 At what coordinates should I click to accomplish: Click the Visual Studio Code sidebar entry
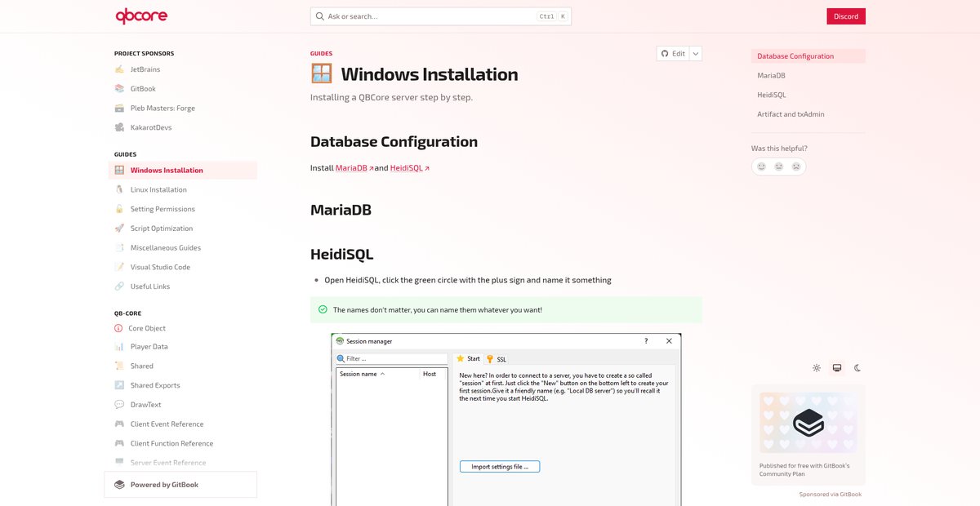(x=183, y=267)
